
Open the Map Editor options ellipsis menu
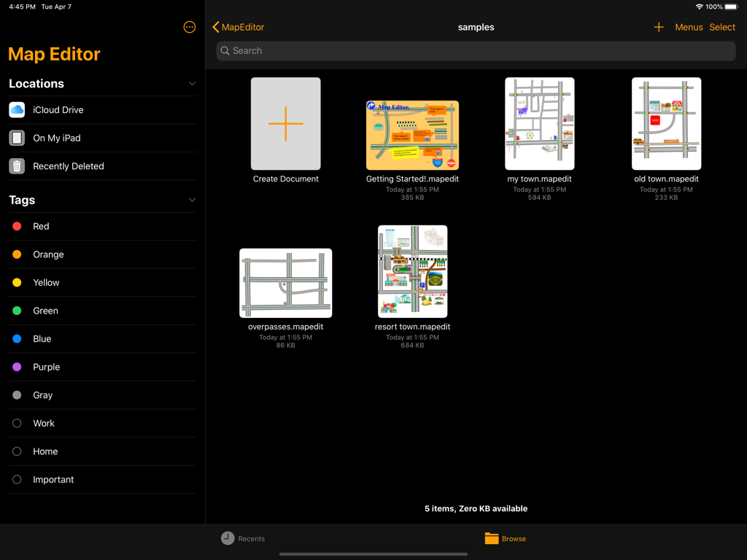(189, 27)
